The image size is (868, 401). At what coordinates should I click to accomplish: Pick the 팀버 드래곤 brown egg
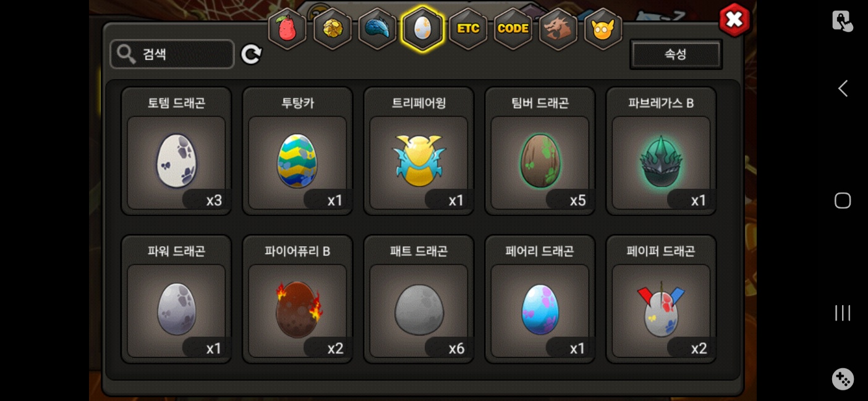[540, 151]
